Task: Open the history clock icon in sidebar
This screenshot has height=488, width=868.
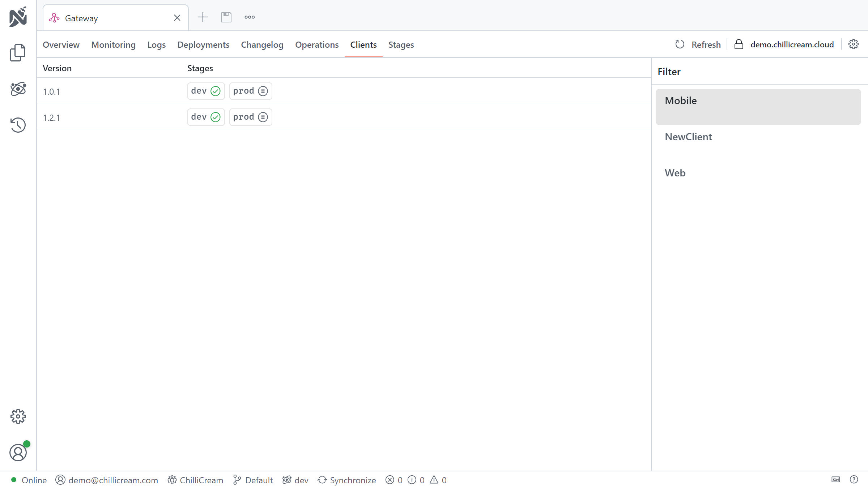Action: pos(18,125)
